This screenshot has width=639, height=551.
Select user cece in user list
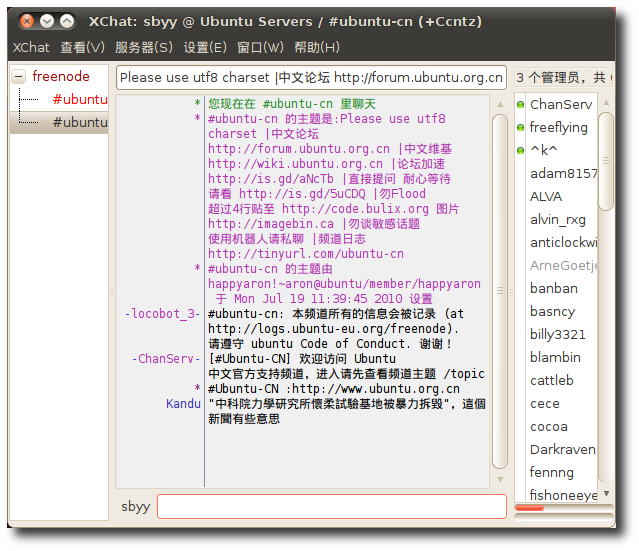[544, 403]
